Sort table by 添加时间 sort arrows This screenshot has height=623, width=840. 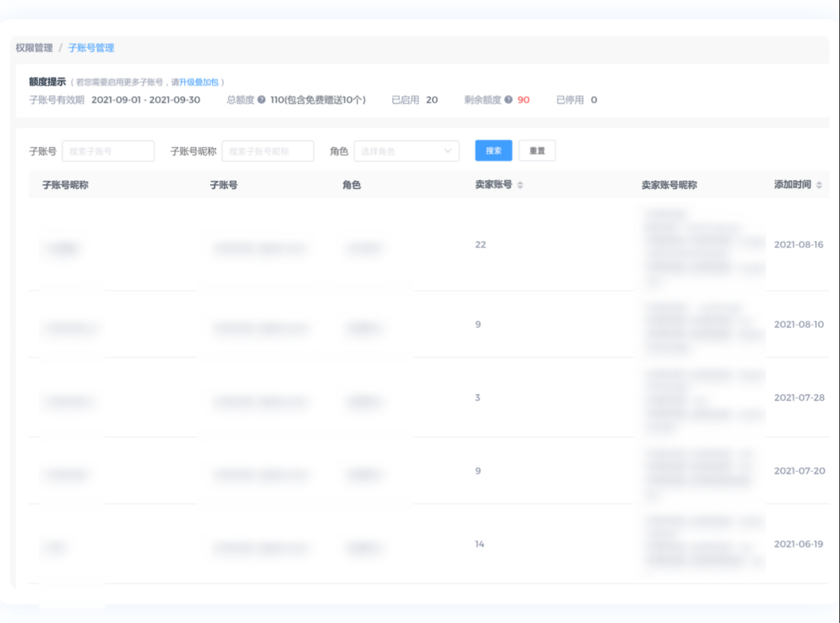[819, 186]
